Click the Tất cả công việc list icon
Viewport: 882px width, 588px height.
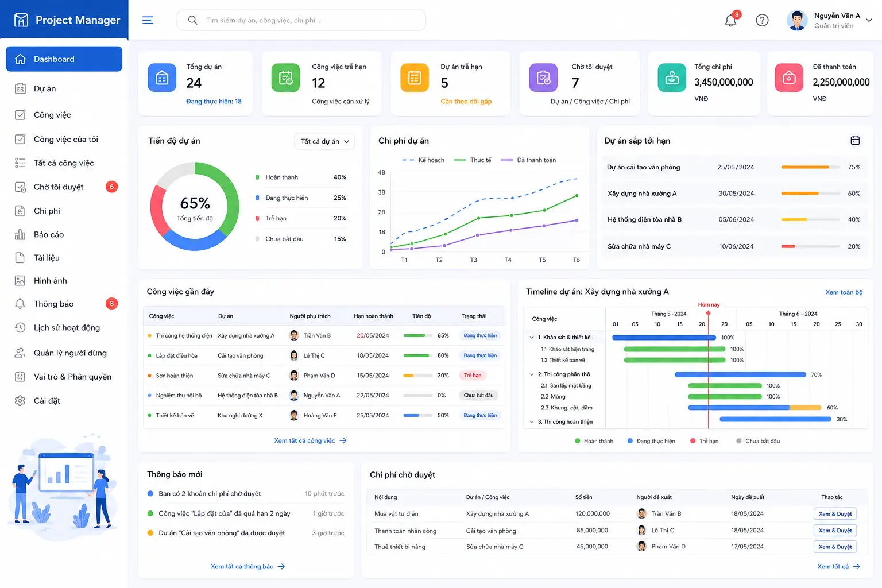tap(20, 163)
